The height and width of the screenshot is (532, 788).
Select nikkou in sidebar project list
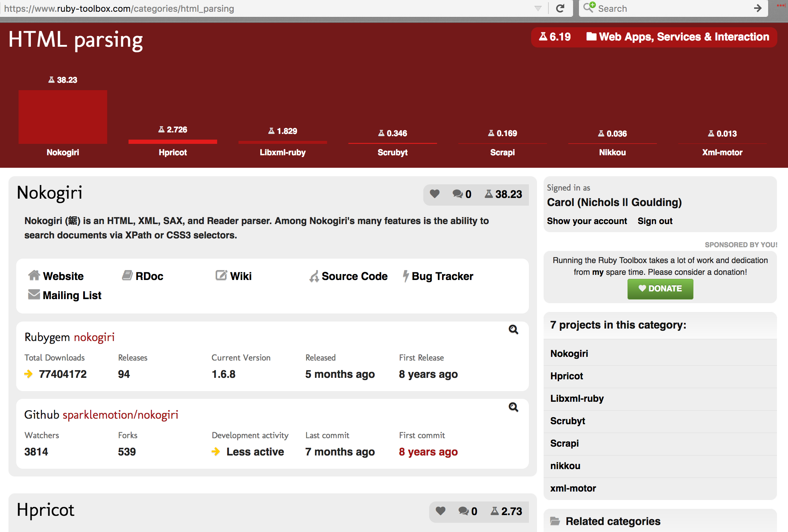tap(565, 466)
